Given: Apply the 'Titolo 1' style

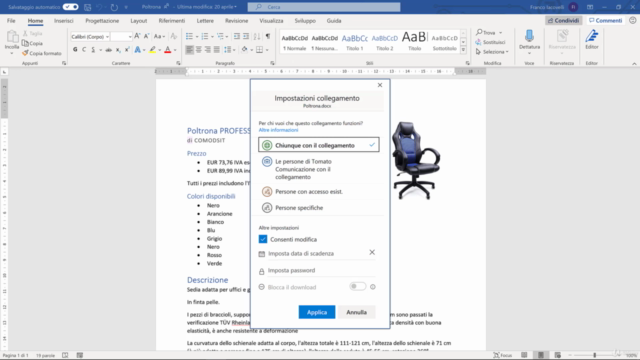Looking at the screenshot, I should 354,42.
